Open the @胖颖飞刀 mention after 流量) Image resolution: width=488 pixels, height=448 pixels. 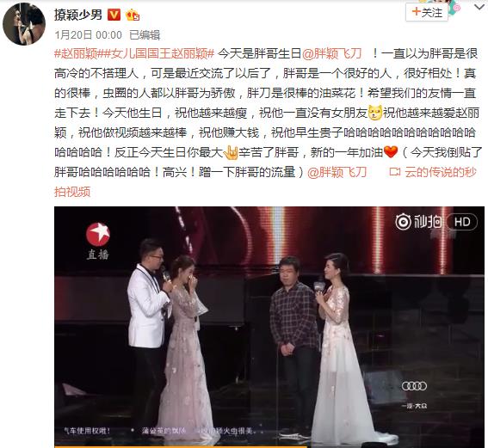pos(337,172)
